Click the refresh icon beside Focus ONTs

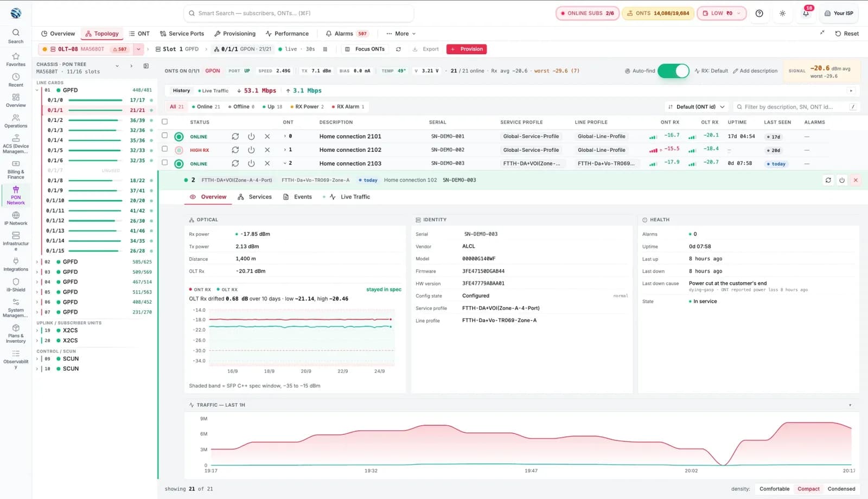click(x=398, y=49)
